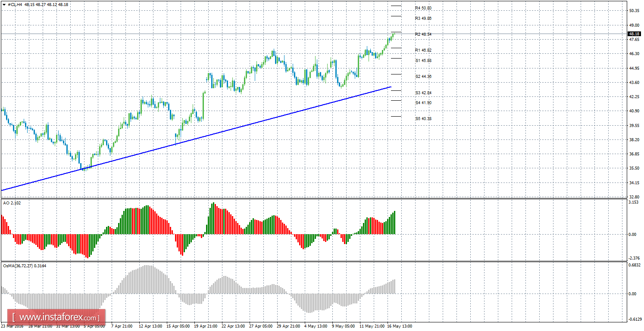Click the 19 Apr 21:00 time label
644x331 pixels.
[206, 326]
